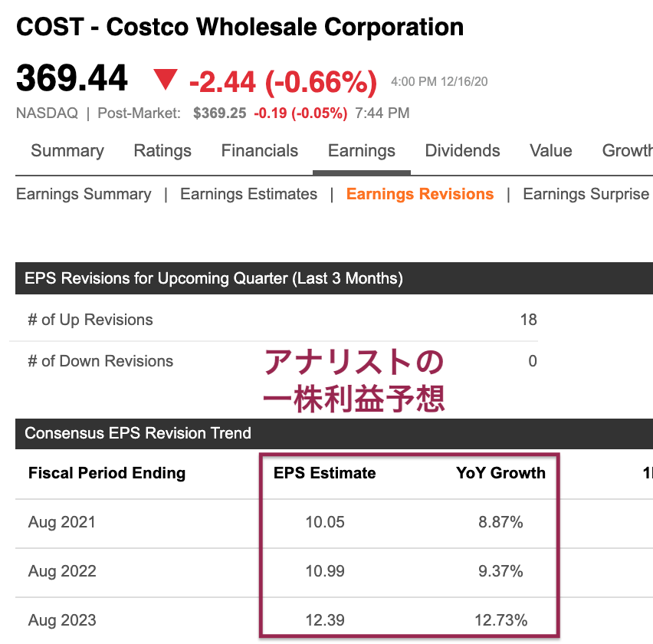Select the Aug 2022 fiscal period row

coord(334,571)
